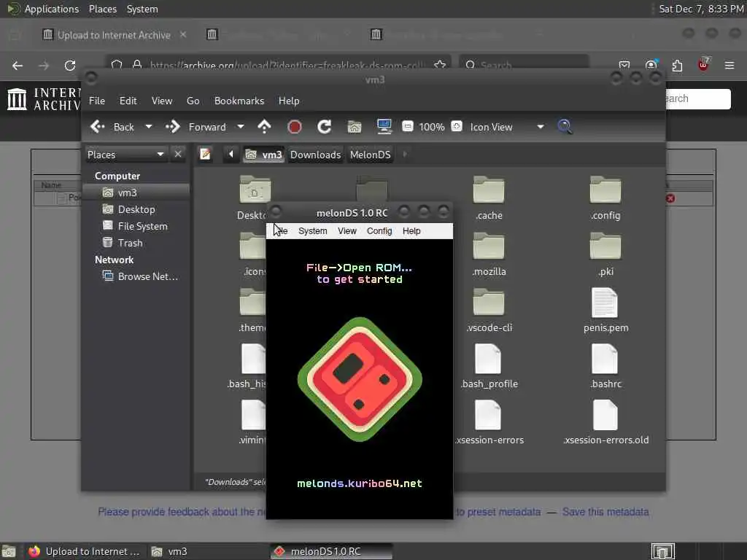Close the Upload to Internet Archive tab
747x560 pixels.
[x=183, y=34]
